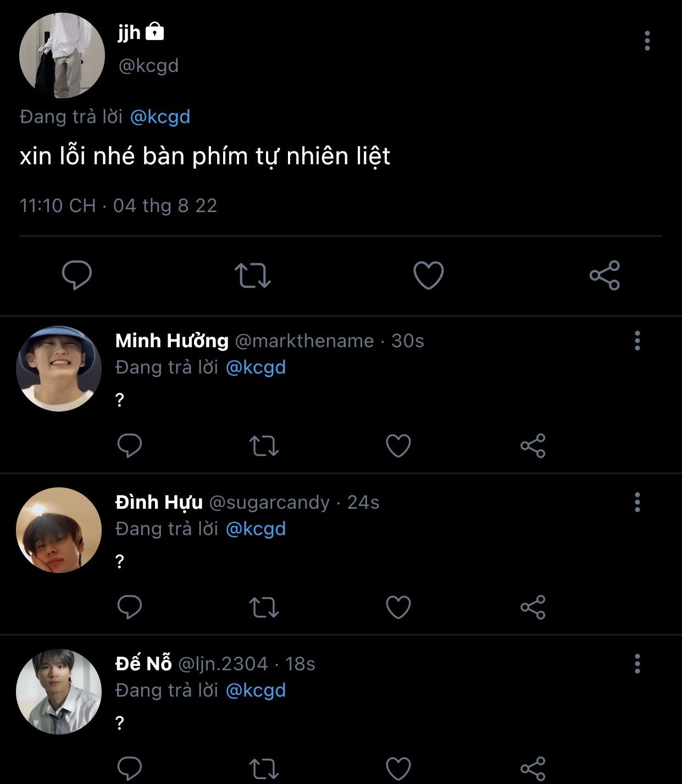Reply to jjh's main tweet
Screen dimensions: 682x784
(x=77, y=275)
